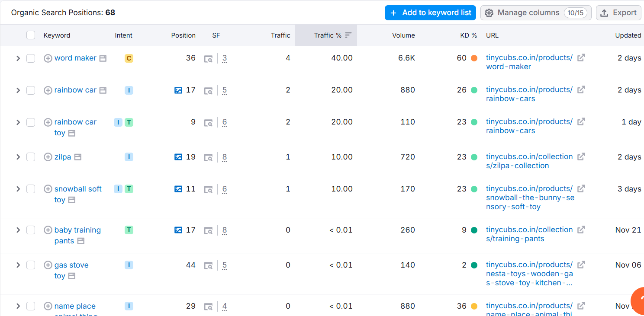Click Add to keyword list button
This screenshot has height=316, width=644.
pyautogui.click(x=430, y=13)
